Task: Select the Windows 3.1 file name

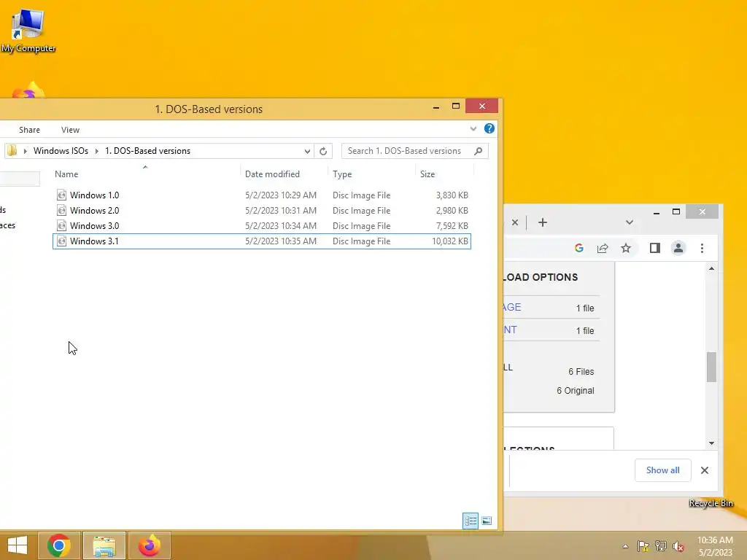Action: coord(94,241)
